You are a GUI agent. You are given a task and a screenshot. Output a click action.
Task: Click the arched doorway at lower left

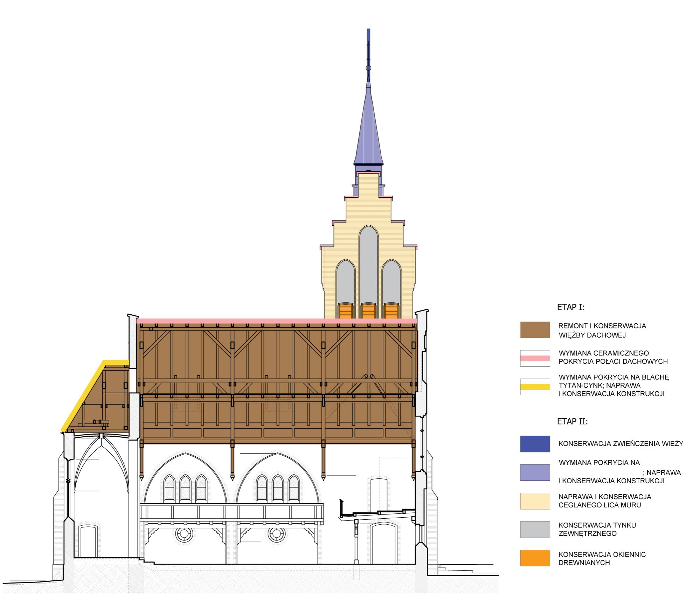click(x=88, y=541)
